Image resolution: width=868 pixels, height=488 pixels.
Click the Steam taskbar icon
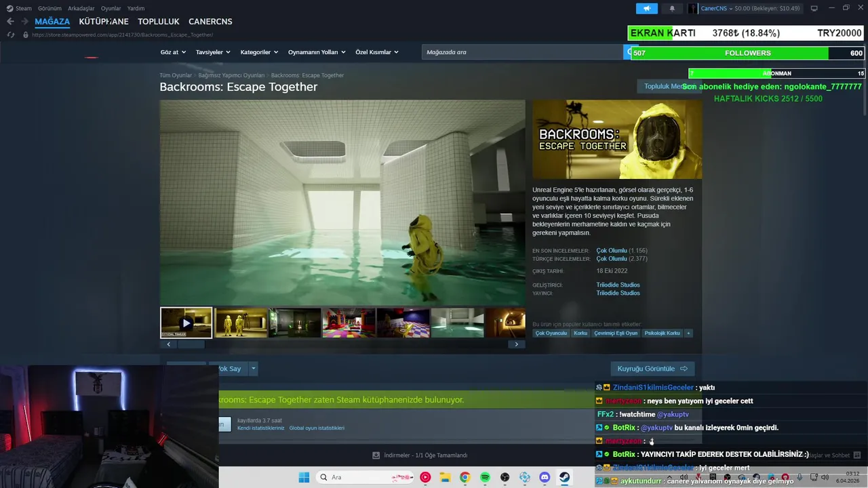click(564, 477)
